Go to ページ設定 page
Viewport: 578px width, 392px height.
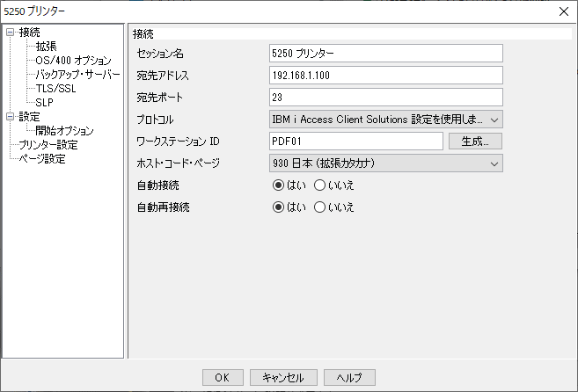point(42,159)
